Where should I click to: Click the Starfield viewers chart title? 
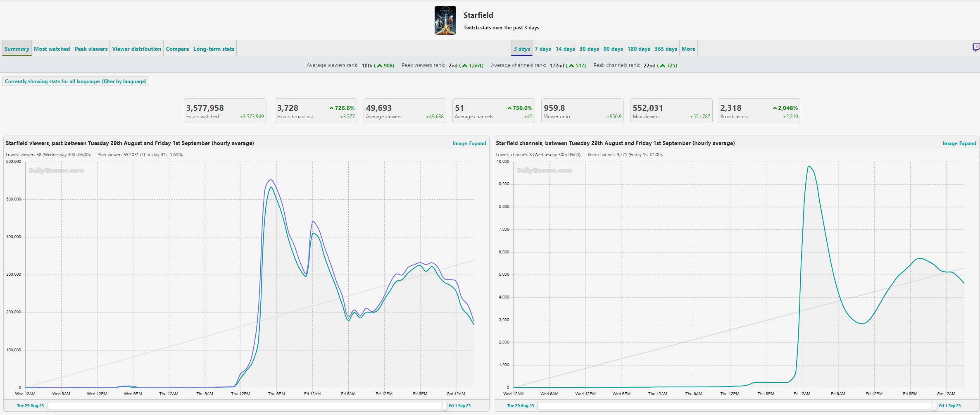pos(130,143)
